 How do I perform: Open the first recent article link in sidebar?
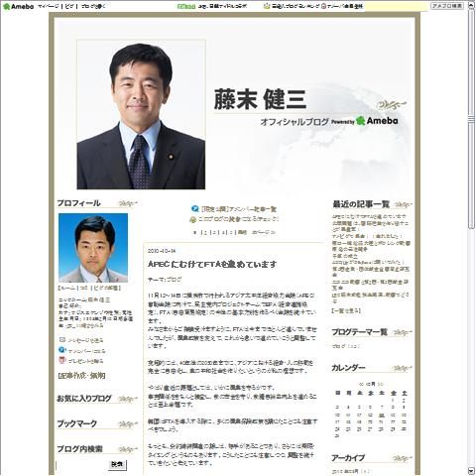coord(369,217)
